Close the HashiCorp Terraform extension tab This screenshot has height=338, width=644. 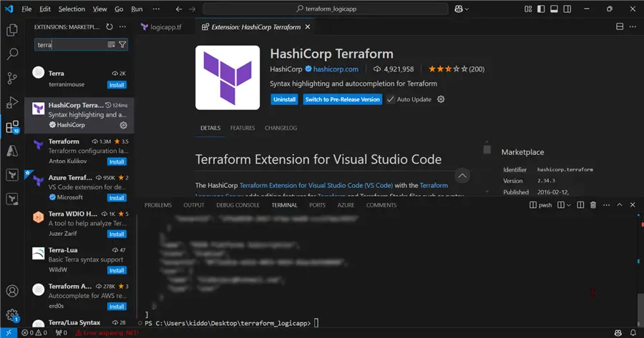[308, 26]
